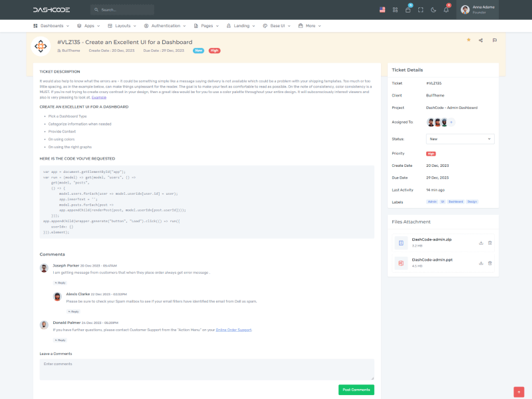
Task: Open the notifications bell
Action: 446,10
